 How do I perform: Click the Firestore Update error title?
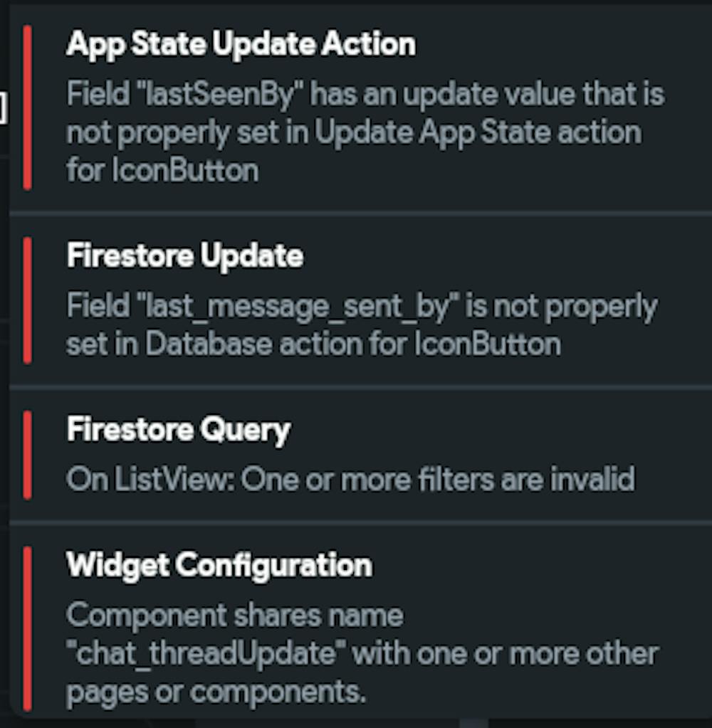click(x=185, y=256)
